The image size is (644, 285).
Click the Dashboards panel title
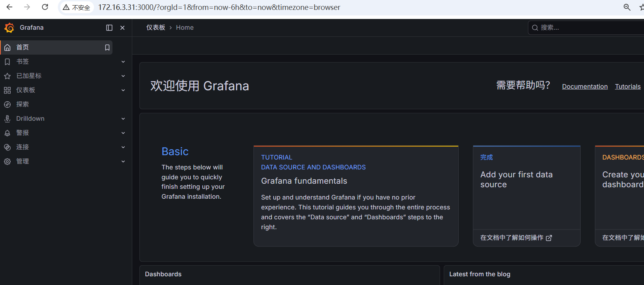coord(163,274)
